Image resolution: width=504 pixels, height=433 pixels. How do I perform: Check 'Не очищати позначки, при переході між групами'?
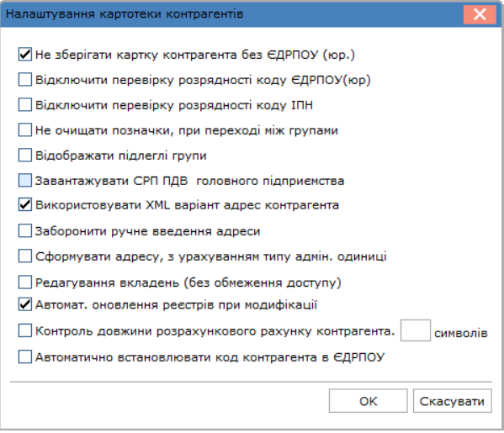tap(25, 130)
